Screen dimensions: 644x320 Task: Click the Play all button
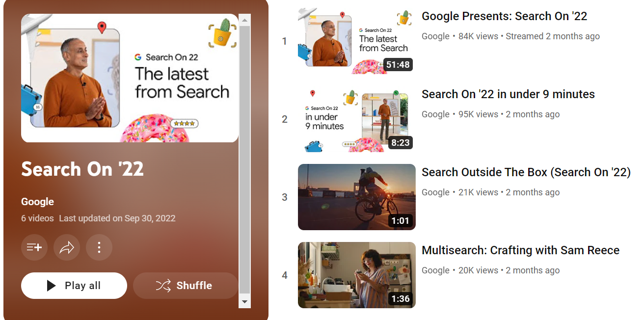coord(74,286)
